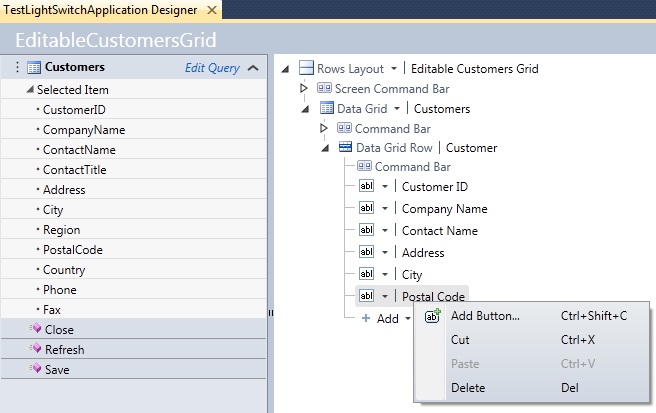This screenshot has height=413, width=656.
Task: Select the ContactTitle field in left panel
Action: 74,170
